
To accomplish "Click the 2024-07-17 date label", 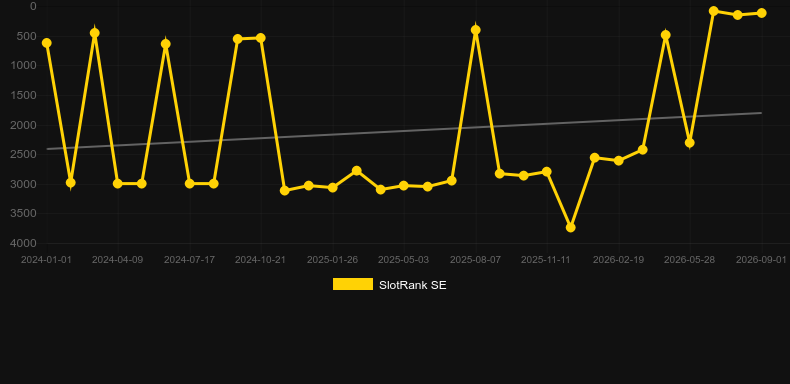I will [x=189, y=260].
